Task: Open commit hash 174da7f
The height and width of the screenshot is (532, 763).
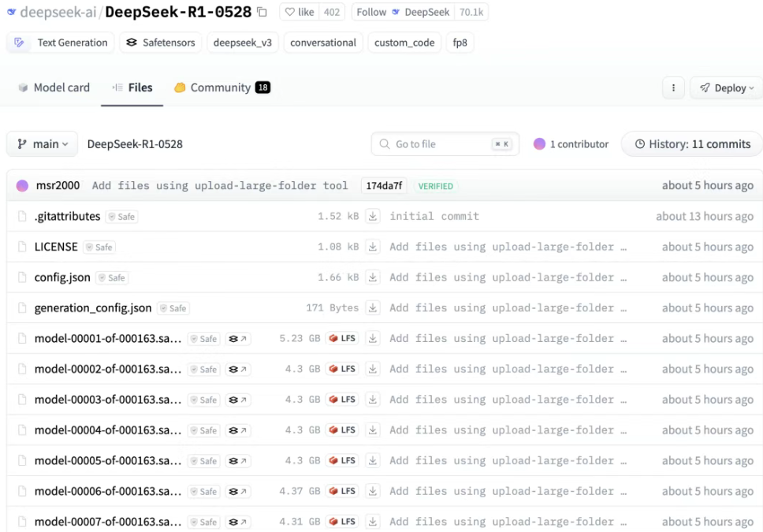Action: 384,186
